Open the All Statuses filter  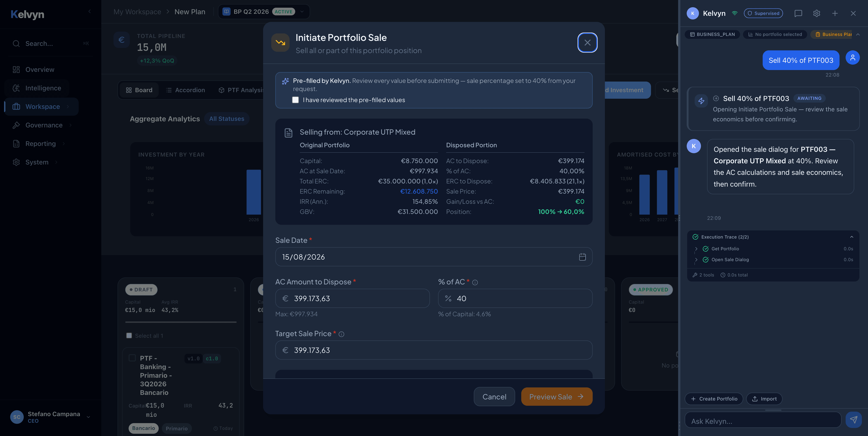[x=226, y=119]
